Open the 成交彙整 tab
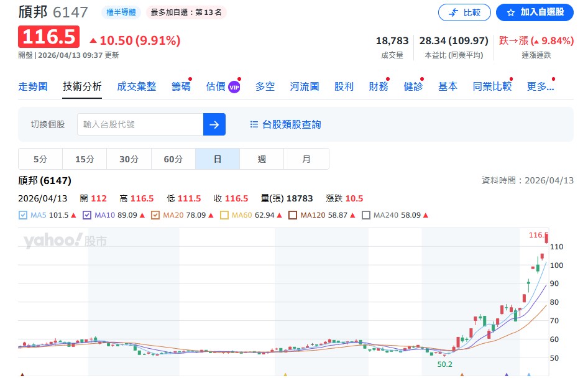Viewport: 588px width, 383px height. (x=137, y=86)
